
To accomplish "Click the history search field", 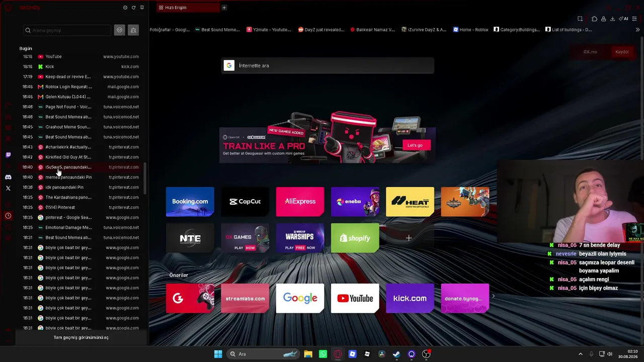I will (x=67, y=30).
